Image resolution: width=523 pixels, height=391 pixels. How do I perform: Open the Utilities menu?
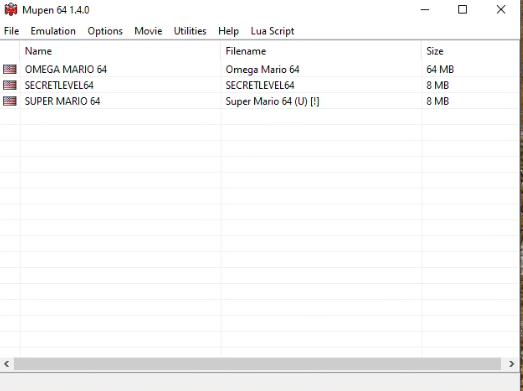[190, 31]
